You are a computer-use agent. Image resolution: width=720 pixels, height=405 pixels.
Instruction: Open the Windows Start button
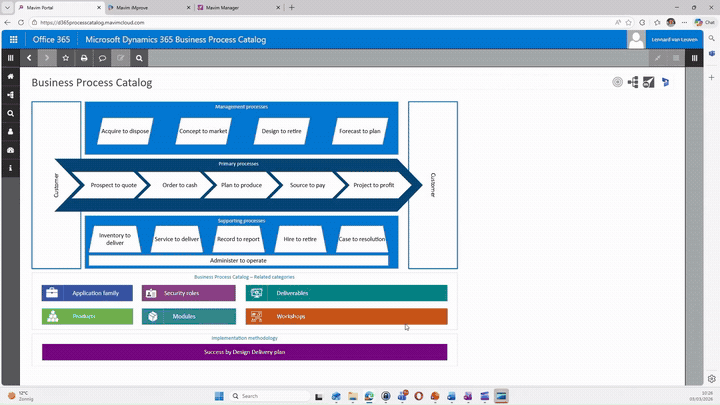pos(219,396)
